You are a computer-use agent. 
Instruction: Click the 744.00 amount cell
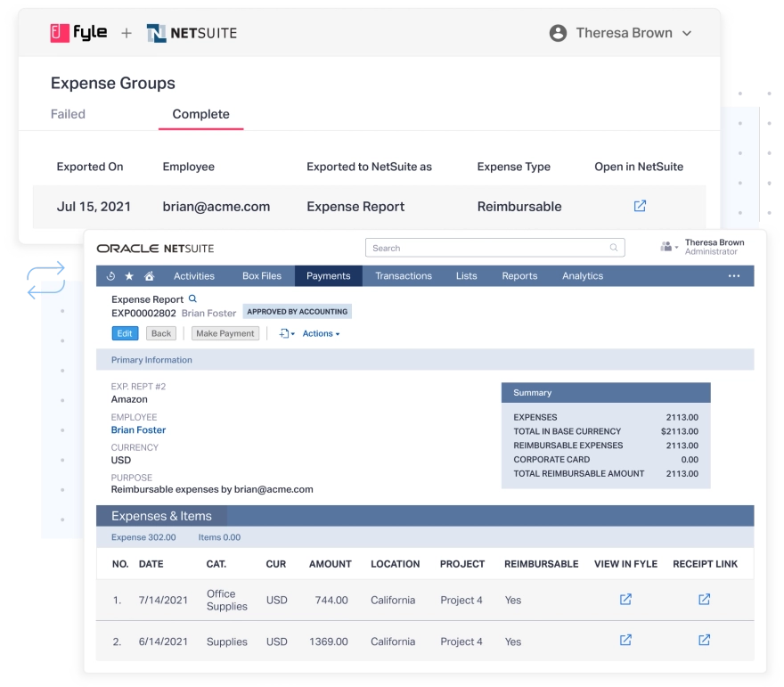[331, 600]
